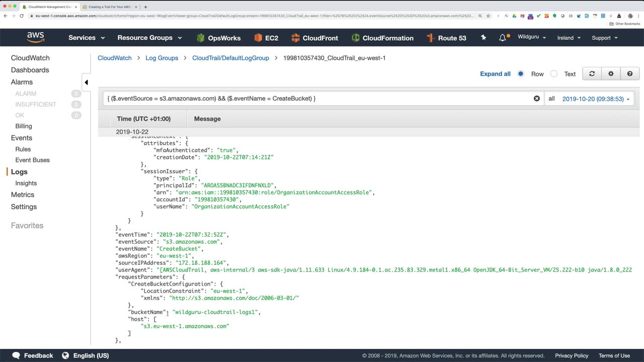This screenshot has width=644, height=362.
Task: Open the notifications bell
Action: tap(503, 38)
